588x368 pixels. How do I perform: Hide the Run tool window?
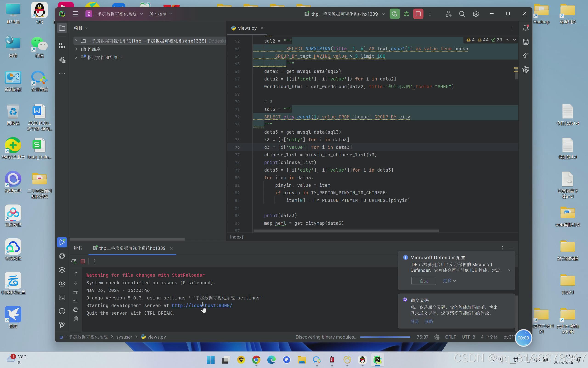[x=511, y=248]
